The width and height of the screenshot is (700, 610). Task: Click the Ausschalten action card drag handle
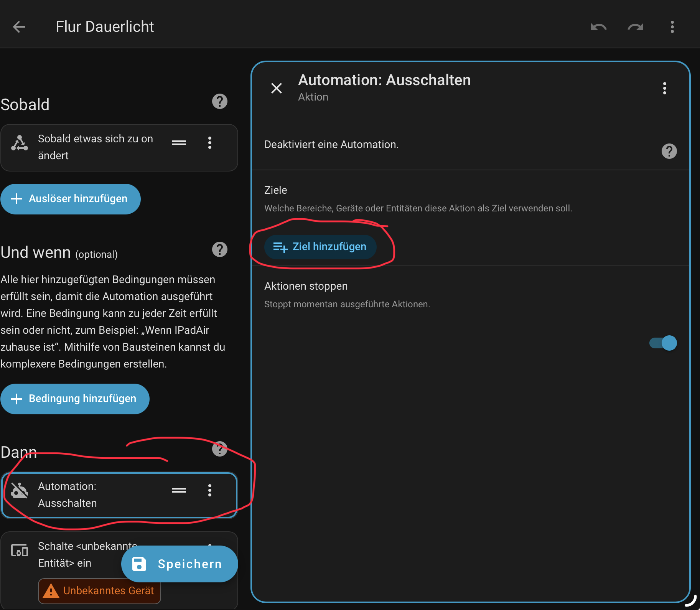point(179,490)
